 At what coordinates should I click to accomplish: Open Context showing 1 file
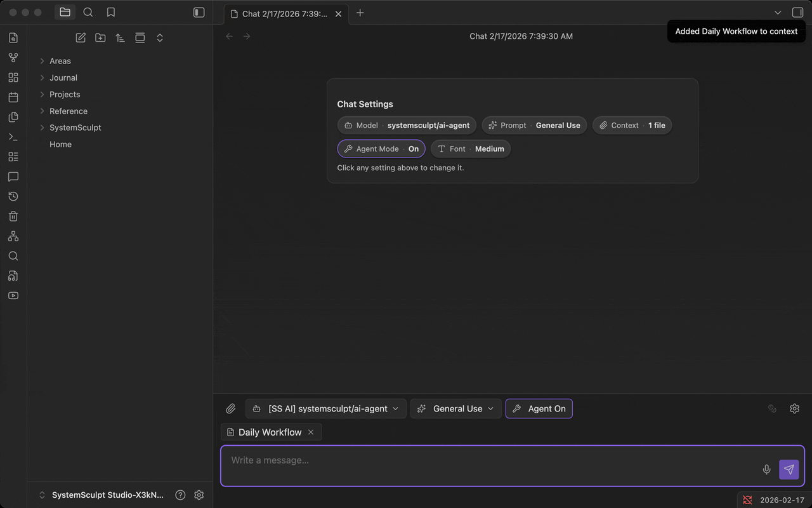[632, 125]
